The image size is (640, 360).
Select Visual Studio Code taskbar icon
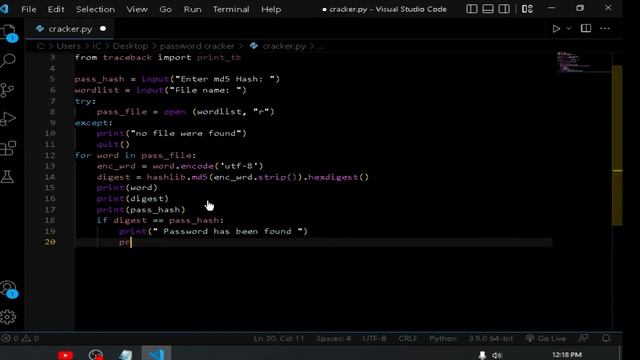[156, 353]
